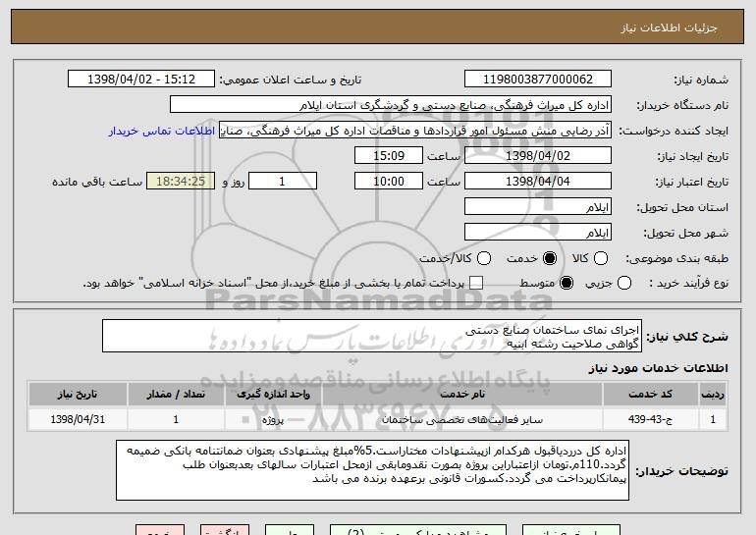The width and height of the screenshot is (756, 535).
Task: Click the ساعت باقی مانده label
Action: pyautogui.click(x=97, y=182)
